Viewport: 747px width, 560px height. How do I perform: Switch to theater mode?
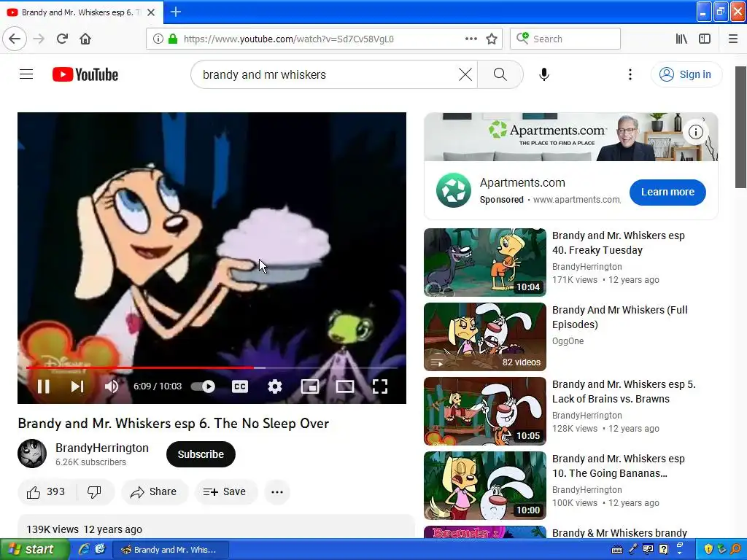point(345,386)
